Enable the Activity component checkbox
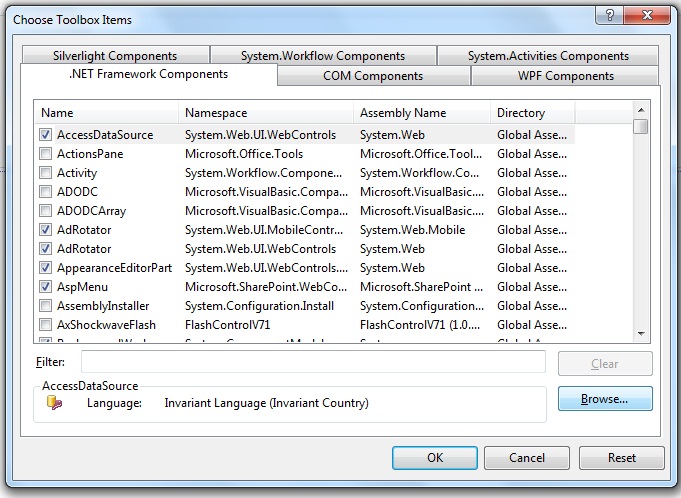 pos(45,173)
